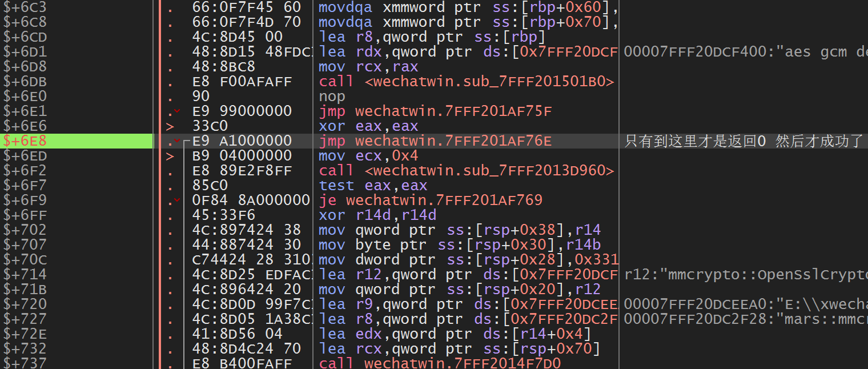Screen dimensions: 868x369
Task: Select the opcode bytes E9 A1000000
Action: click(x=242, y=141)
